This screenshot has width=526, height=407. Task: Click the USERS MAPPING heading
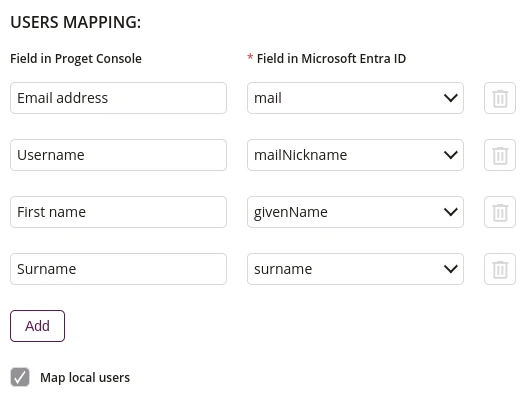coord(75,22)
